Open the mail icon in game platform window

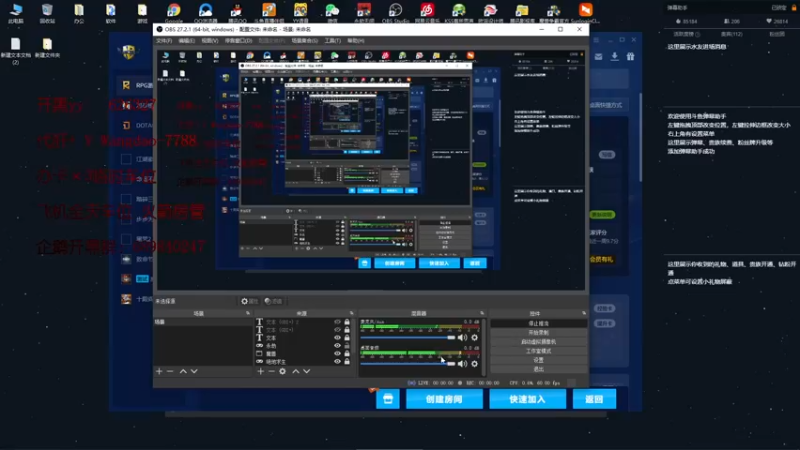(598, 57)
